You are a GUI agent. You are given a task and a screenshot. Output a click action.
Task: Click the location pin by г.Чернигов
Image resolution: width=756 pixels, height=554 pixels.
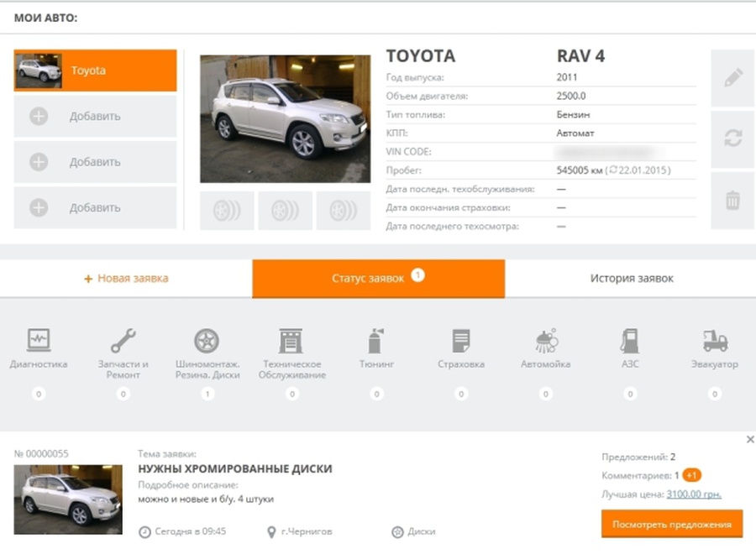(x=271, y=532)
